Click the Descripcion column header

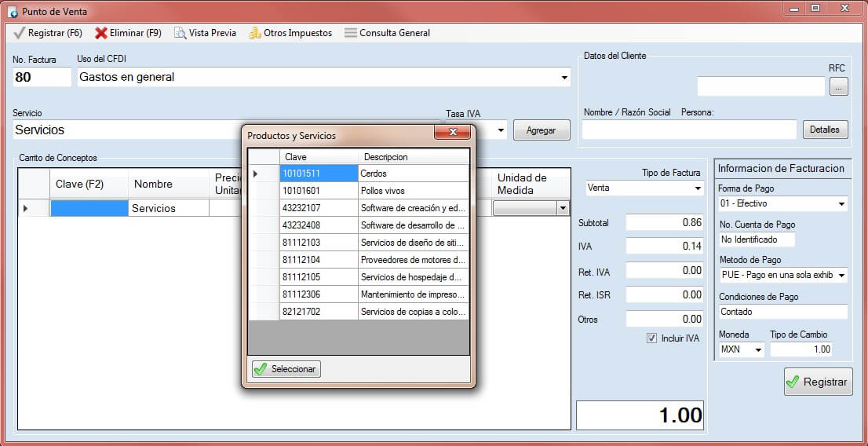point(414,157)
